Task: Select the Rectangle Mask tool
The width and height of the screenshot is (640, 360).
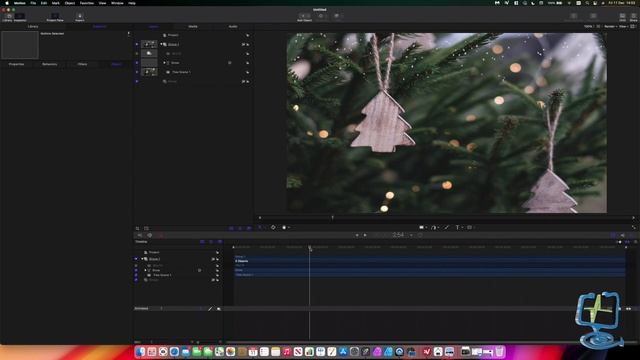Action: (x=469, y=227)
